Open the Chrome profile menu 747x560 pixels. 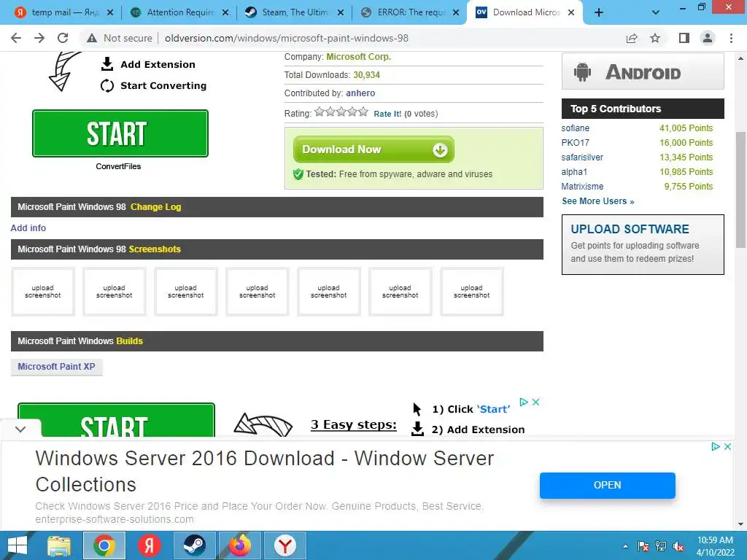[708, 38]
